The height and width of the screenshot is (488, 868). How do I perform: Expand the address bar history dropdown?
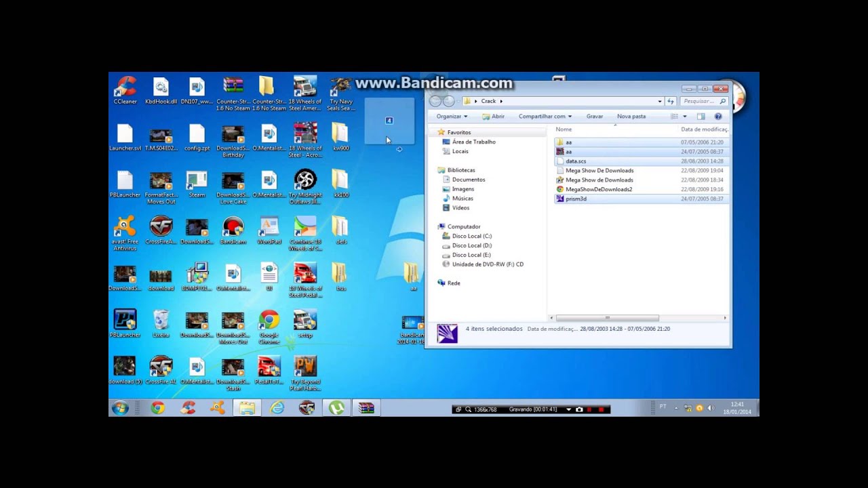[x=660, y=101]
